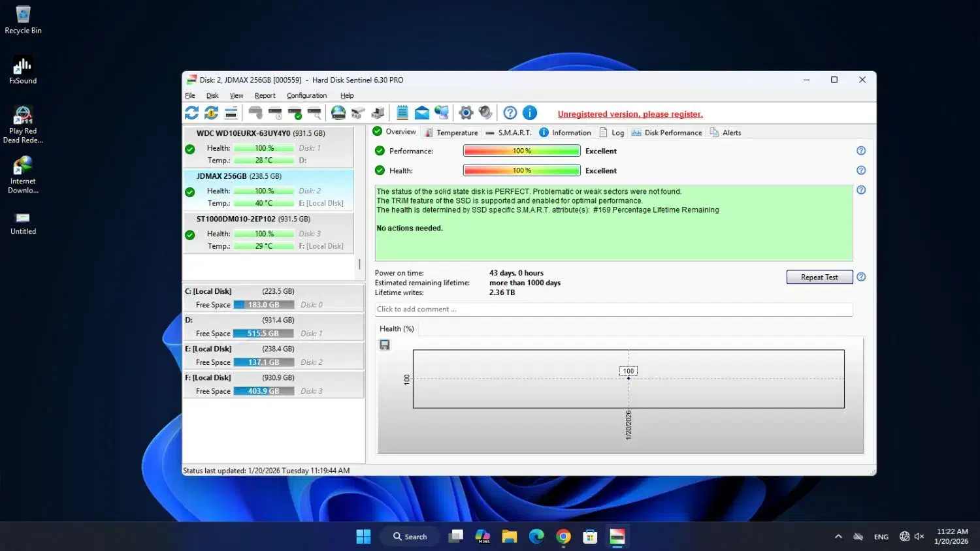Viewport: 980px width, 551px height.
Task: Click the blue Refresh toolbar icon
Action: point(191,113)
